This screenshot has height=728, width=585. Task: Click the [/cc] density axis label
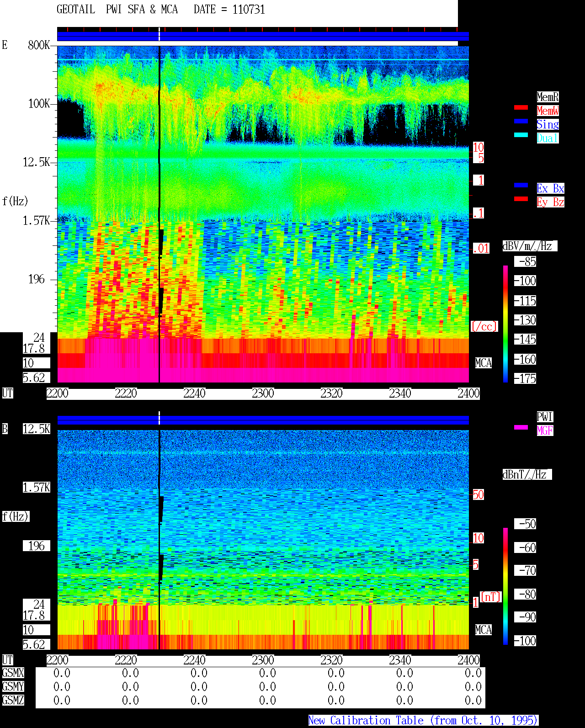point(484,326)
